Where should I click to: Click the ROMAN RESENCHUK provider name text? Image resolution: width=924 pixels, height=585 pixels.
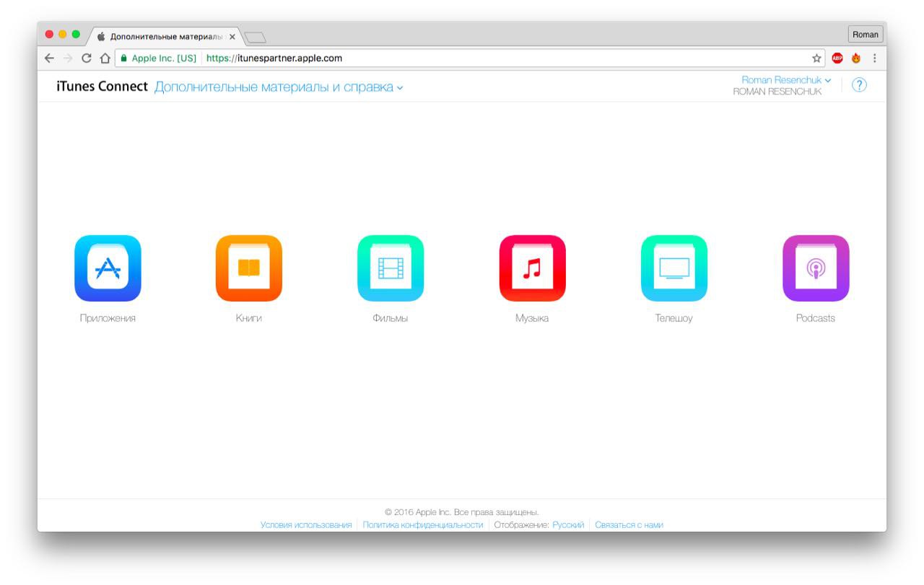(x=777, y=92)
